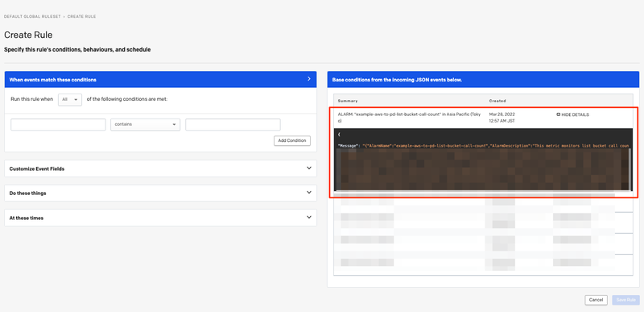This screenshot has height=312, width=644.
Task: Click the Create Rule breadcrumb item
Action: pyautogui.click(x=82, y=16)
